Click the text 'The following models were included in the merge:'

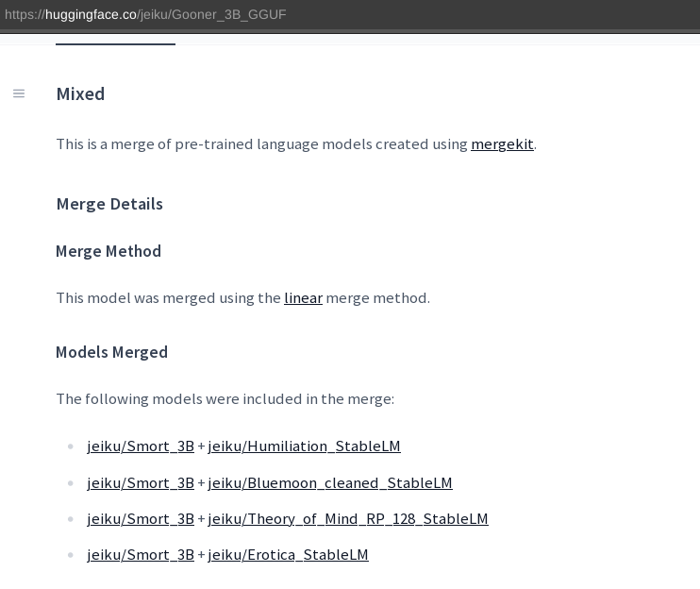(225, 398)
